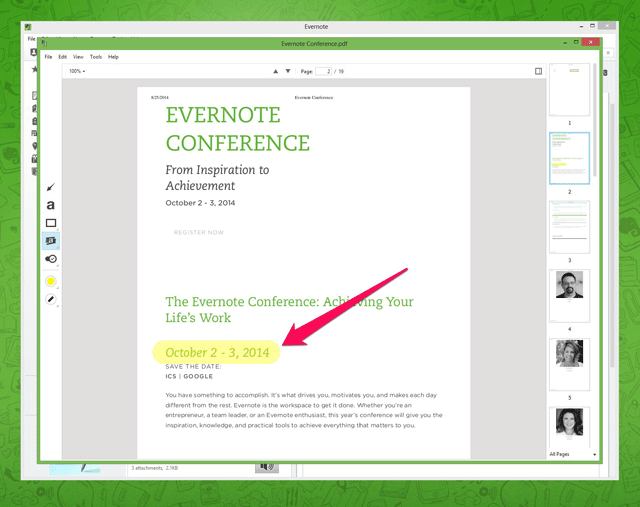Select page 6 thumbnail
The image size is (640, 507).
coord(569,427)
